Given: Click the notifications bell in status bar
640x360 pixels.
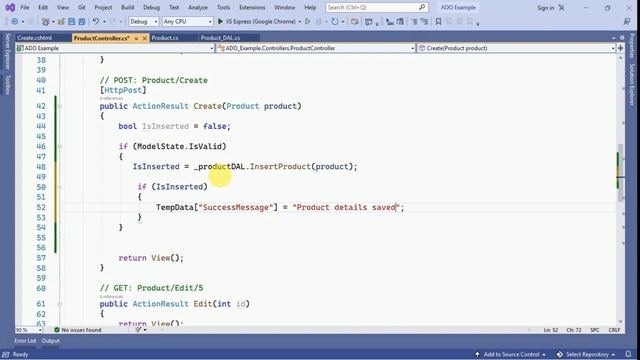Looking at the screenshot, I should (629, 354).
